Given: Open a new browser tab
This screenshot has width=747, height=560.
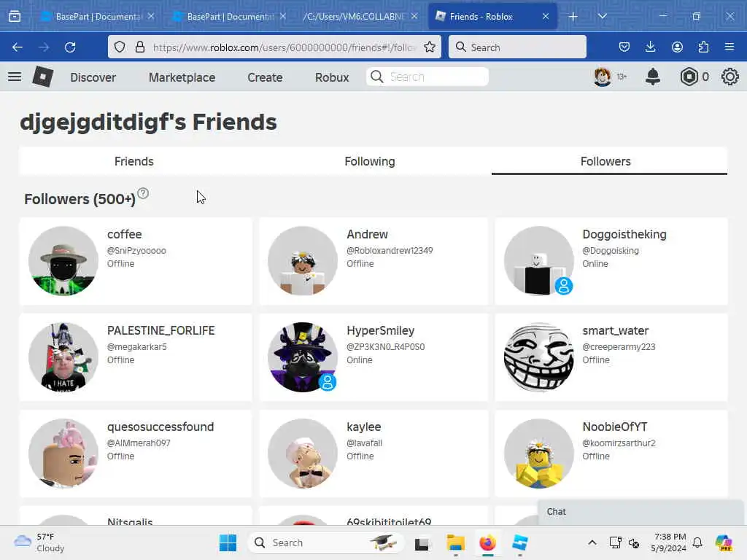Looking at the screenshot, I should pos(573,17).
